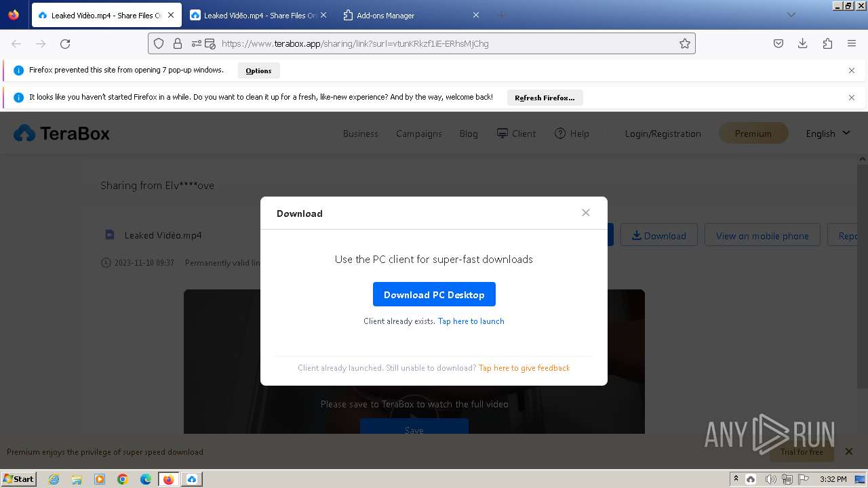868x488 pixels.
Task: Click the Download button behind dialog
Action: click(x=658, y=235)
